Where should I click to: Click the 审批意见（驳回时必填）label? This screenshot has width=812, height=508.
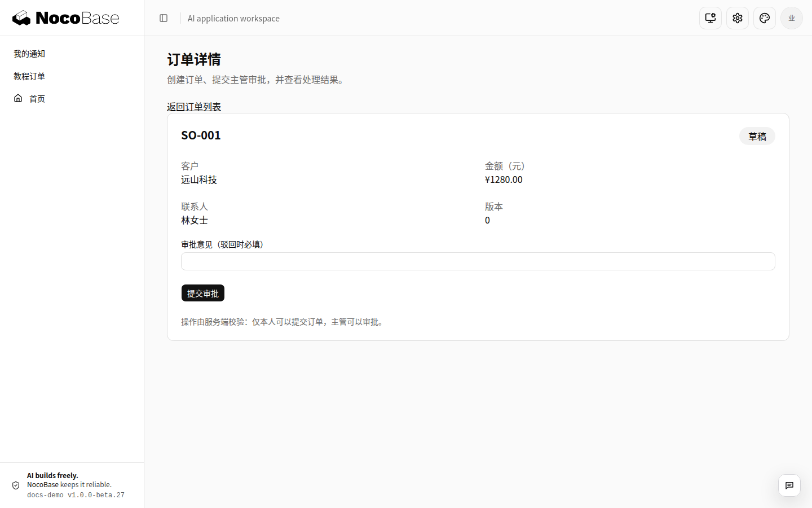point(222,244)
